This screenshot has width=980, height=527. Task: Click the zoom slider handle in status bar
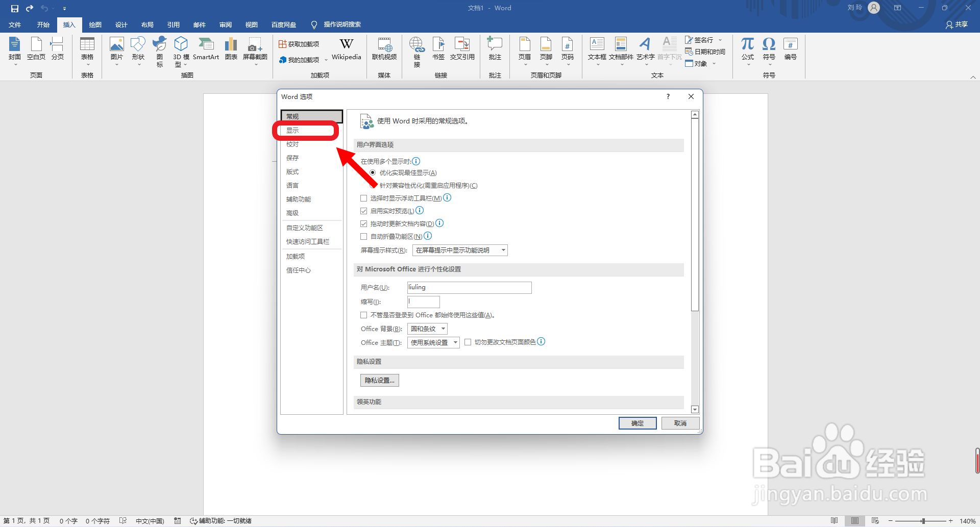(x=923, y=521)
